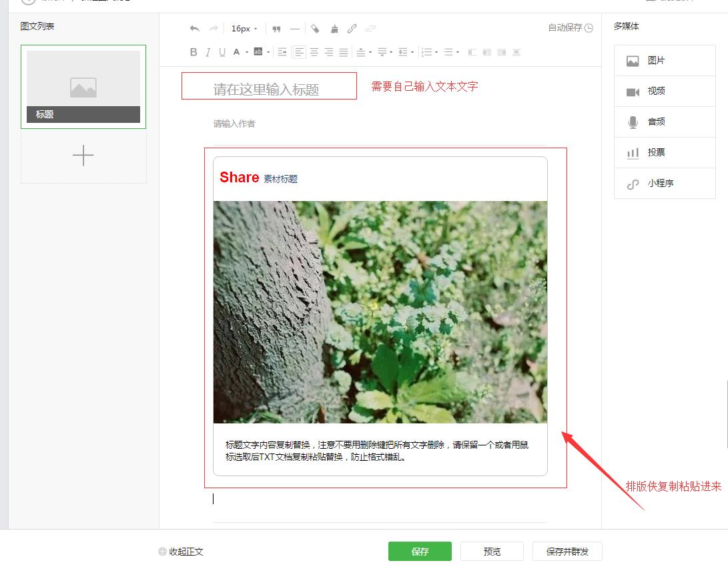Check the 自动保存 auto-save status
Screen dimensions: 728x569
[x=567, y=28]
